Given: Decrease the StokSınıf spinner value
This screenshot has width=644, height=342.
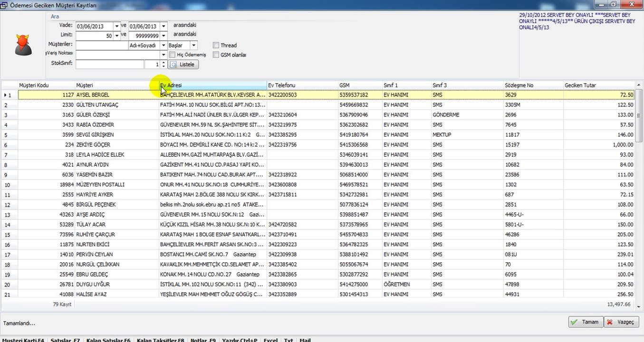Looking at the screenshot, I should point(164,66).
